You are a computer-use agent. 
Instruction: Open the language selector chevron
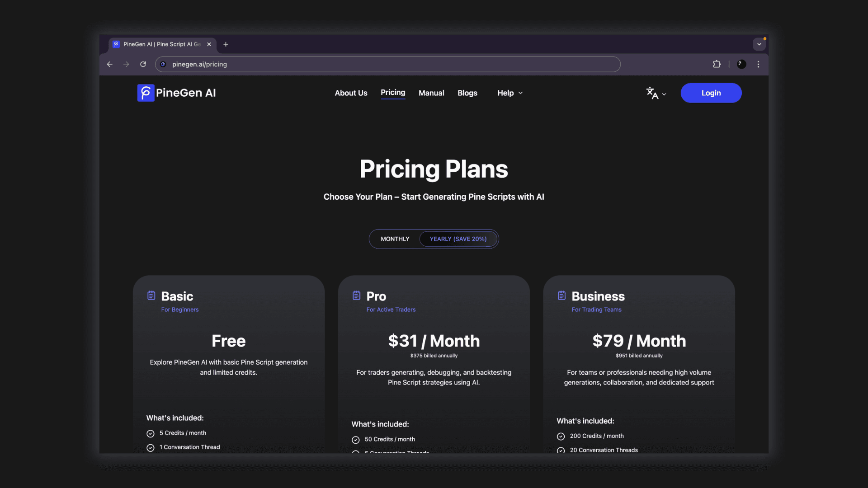click(664, 94)
